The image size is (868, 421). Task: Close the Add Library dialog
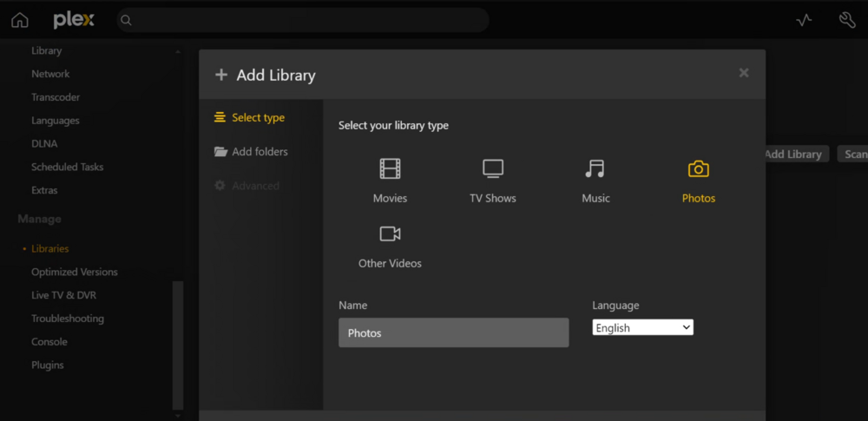pos(744,73)
